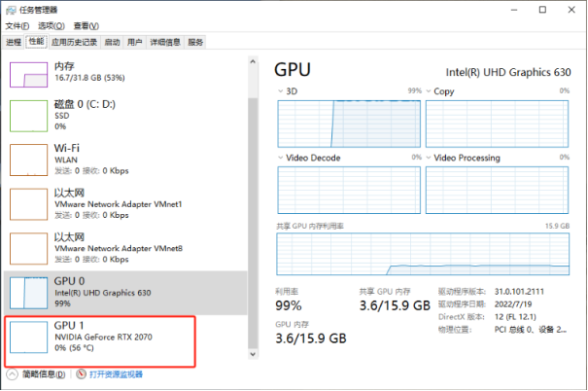The height and width of the screenshot is (391, 588).
Task: Select Disk 0 (C: D:) thumbnail graph
Action: [29, 116]
